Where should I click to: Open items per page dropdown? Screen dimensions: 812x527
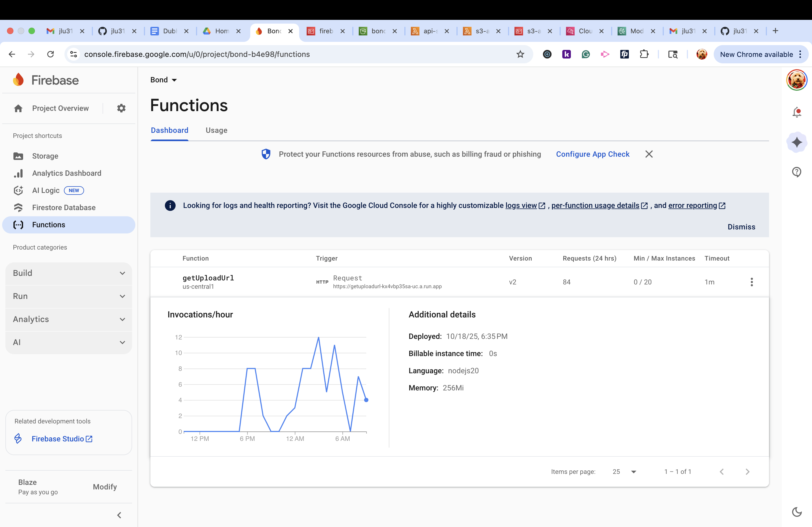(x=624, y=471)
